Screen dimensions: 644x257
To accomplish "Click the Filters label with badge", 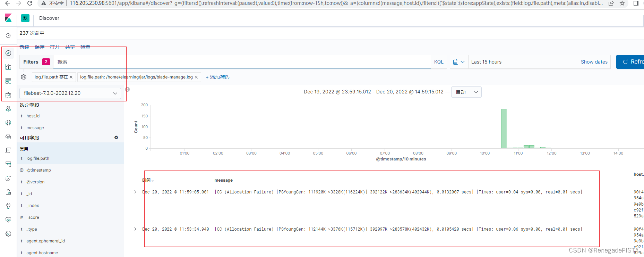I will pos(36,62).
